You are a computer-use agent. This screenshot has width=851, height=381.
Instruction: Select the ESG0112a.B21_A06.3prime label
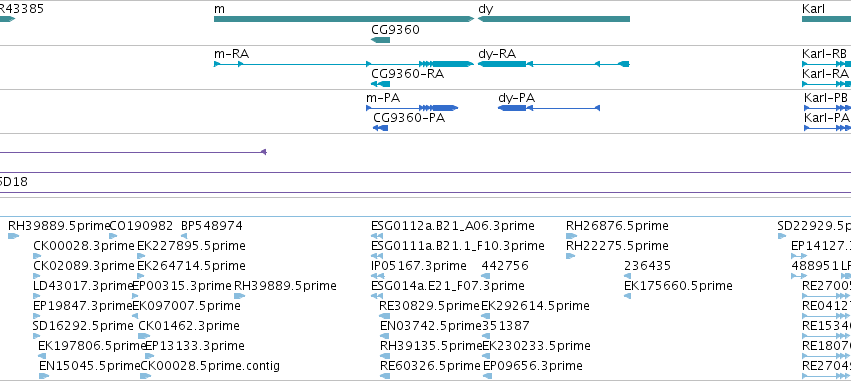[x=453, y=226]
